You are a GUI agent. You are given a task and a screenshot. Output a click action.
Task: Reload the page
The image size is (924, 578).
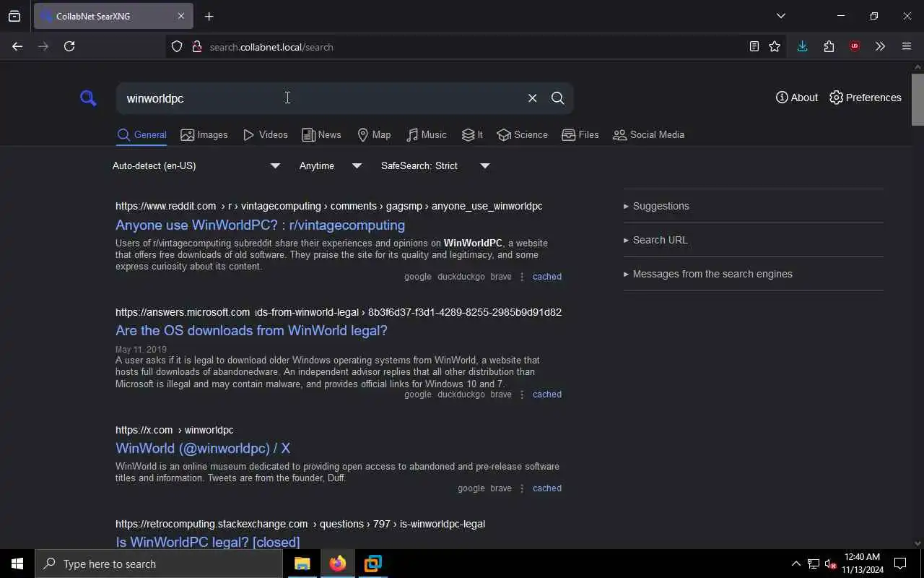[69, 46]
